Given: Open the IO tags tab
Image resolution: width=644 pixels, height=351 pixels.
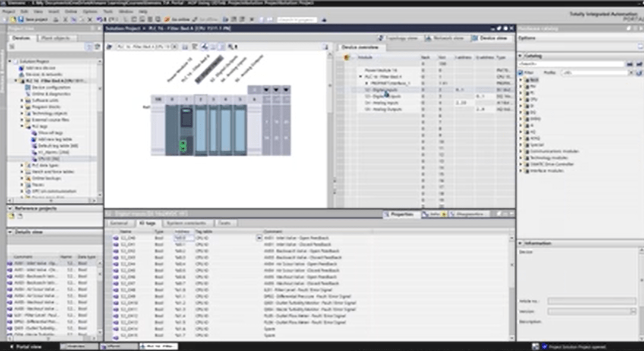Looking at the screenshot, I should coord(146,222).
